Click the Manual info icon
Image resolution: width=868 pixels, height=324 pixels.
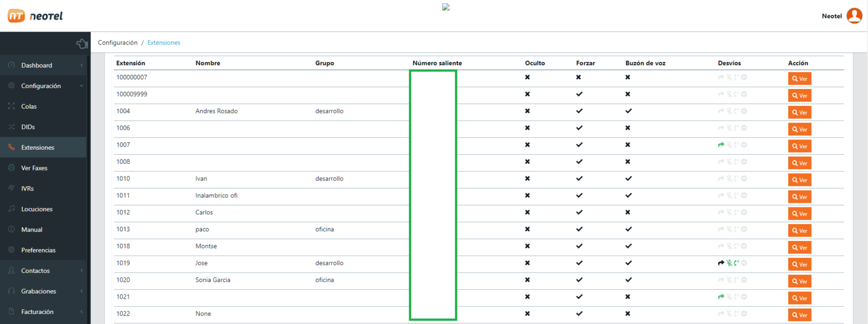11,230
